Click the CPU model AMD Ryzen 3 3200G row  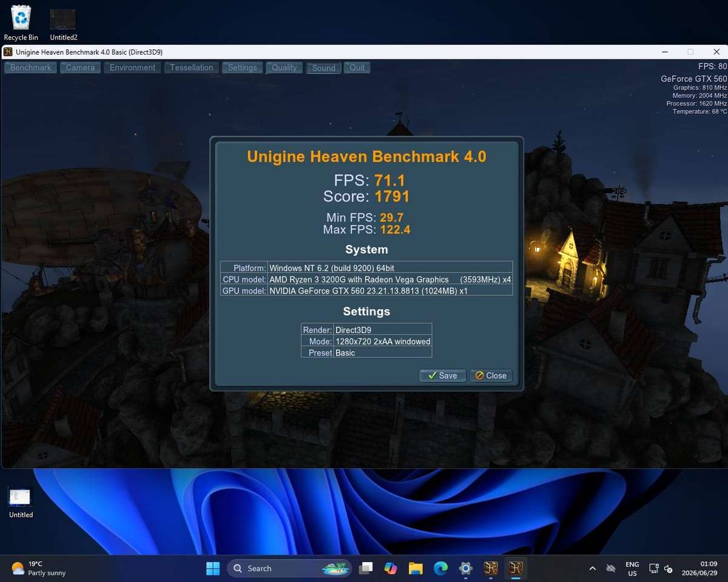(x=366, y=279)
